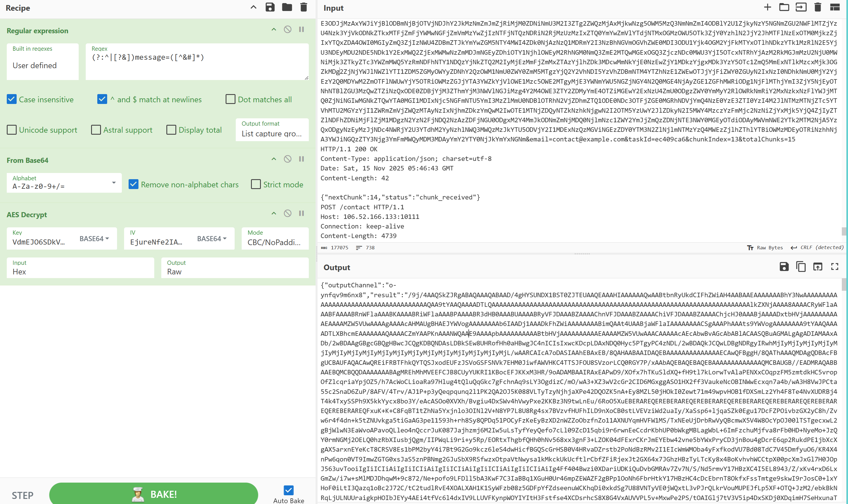
Task: Pause at the AES Decrypt breakpoint icon
Action: pyautogui.click(x=301, y=213)
